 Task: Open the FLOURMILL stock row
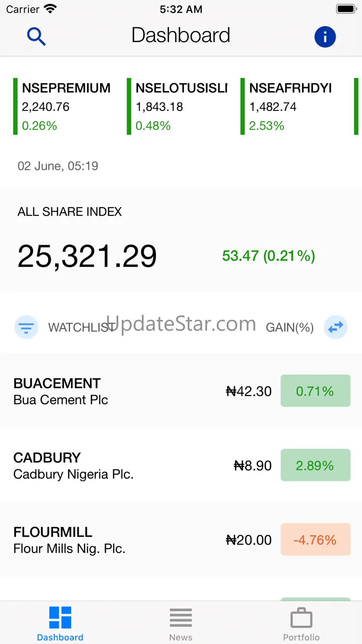(116, 540)
